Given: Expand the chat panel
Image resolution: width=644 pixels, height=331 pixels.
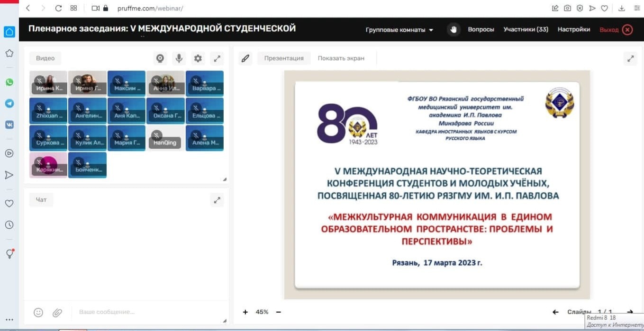Looking at the screenshot, I should click(217, 200).
